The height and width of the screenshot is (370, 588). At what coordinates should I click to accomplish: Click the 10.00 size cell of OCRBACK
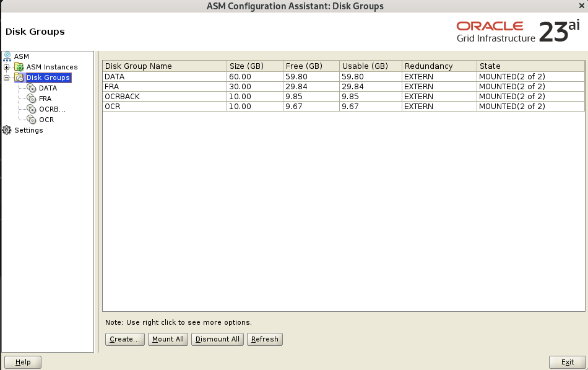point(255,97)
